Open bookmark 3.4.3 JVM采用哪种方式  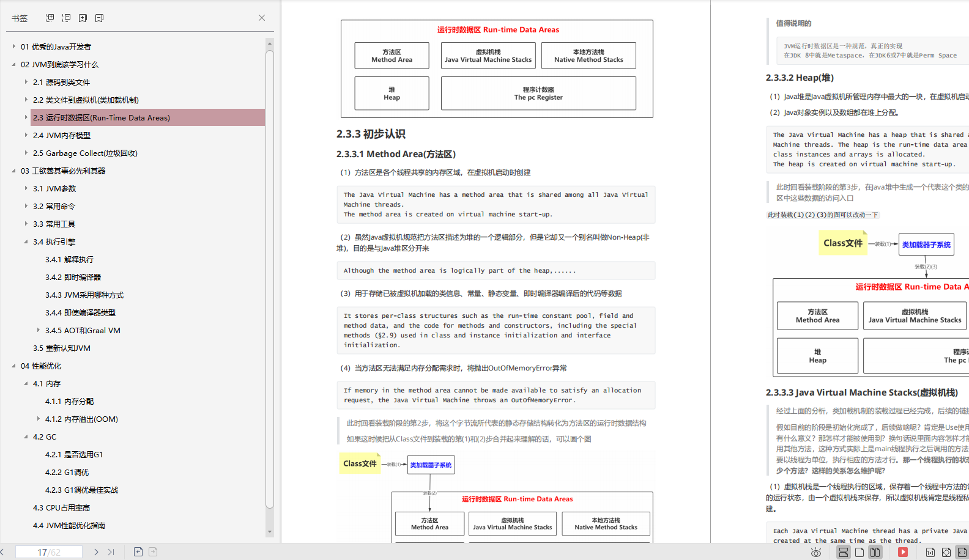click(x=84, y=295)
